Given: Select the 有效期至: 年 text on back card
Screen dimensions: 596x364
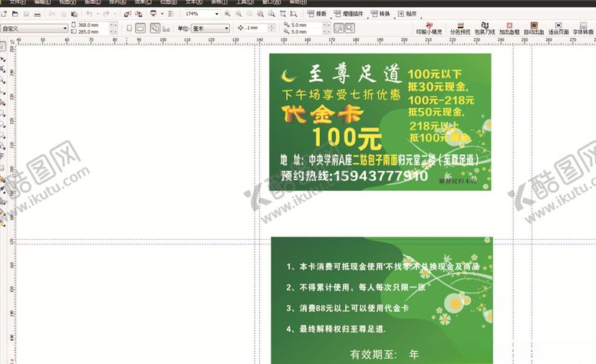Looking at the screenshot, I should [384, 355].
